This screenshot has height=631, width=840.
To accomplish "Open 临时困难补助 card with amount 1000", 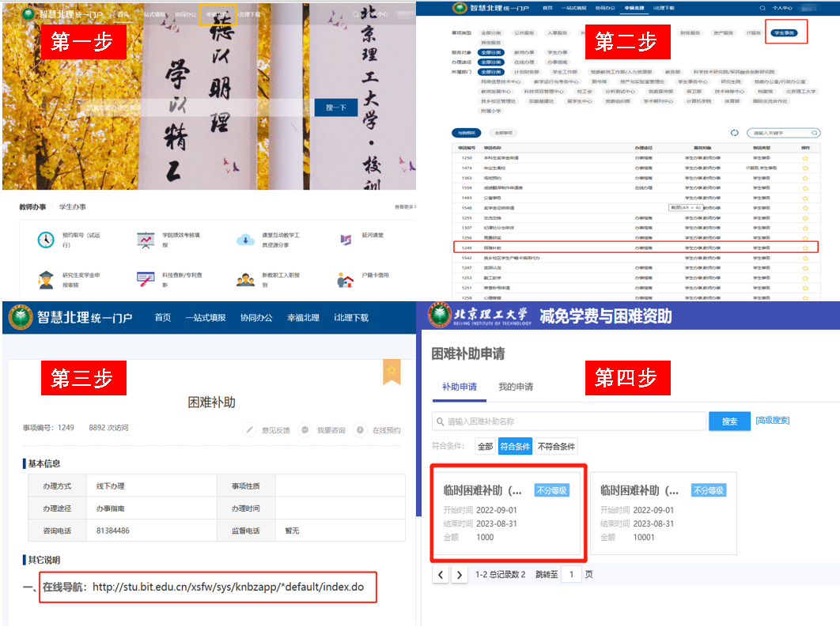I will [x=506, y=513].
